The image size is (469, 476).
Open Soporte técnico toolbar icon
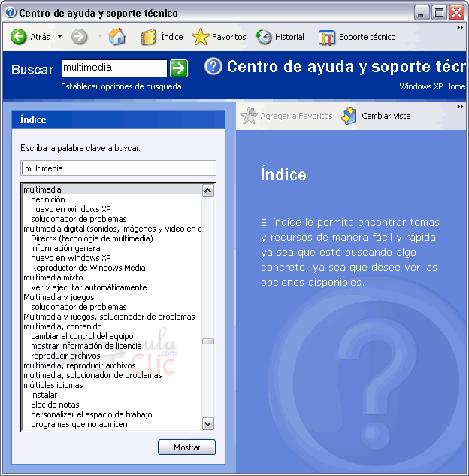click(x=327, y=37)
